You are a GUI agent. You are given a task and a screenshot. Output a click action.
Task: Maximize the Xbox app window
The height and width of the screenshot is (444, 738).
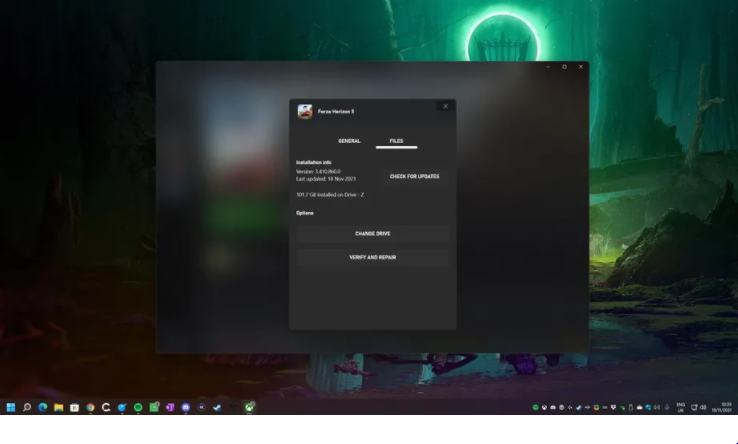coord(564,67)
